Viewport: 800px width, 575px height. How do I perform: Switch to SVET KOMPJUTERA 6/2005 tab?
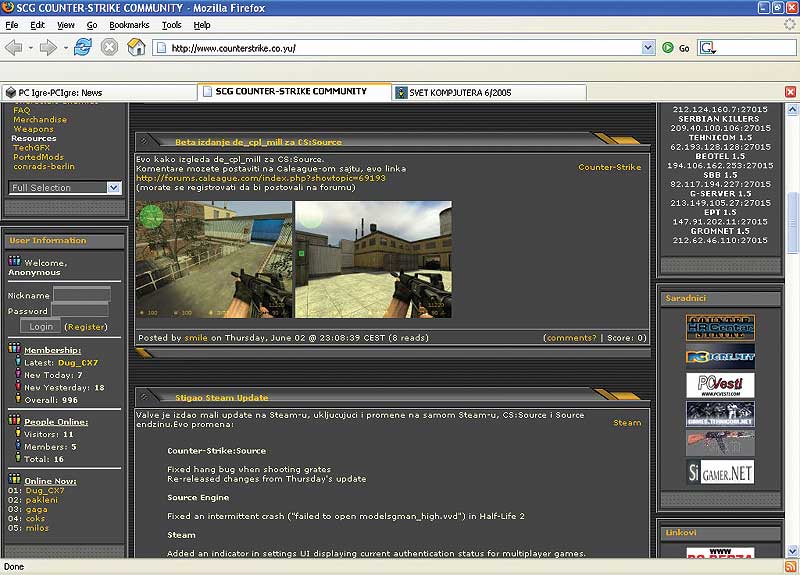pyautogui.click(x=489, y=92)
